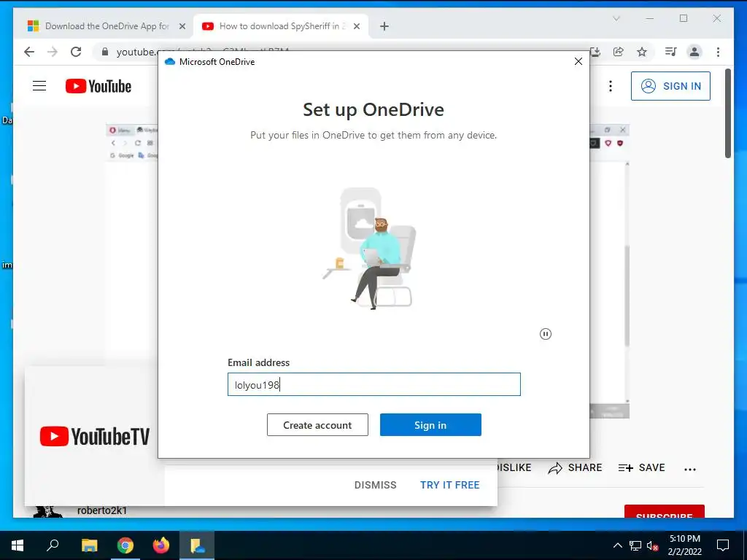This screenshot has width=747, height=560.
Task: Open the Chrome tab search dropdown
Action: 616,18
